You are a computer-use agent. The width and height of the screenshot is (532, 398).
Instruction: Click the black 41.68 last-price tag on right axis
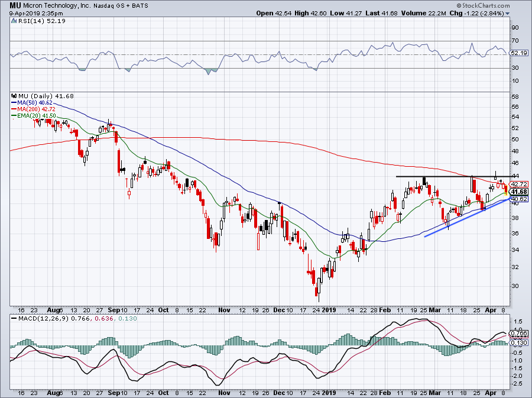pyautogui.click(x=519, y=192)
